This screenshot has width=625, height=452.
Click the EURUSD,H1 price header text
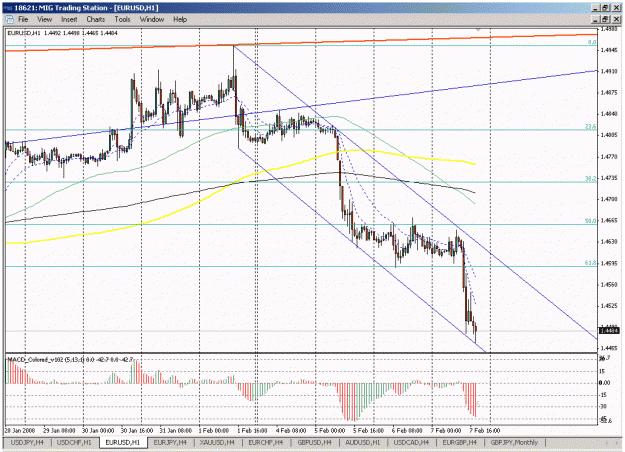pos(62,33)
